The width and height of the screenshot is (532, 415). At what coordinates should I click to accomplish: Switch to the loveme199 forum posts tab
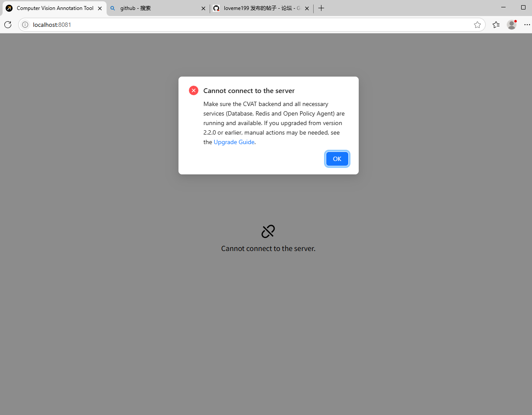262,8
